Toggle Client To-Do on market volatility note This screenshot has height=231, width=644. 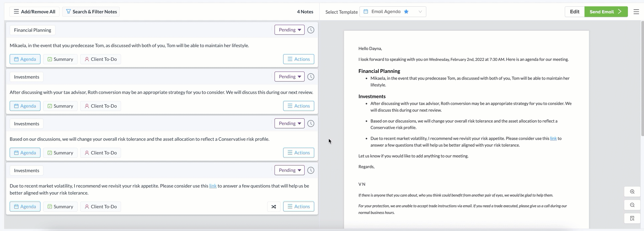(101, 207)
